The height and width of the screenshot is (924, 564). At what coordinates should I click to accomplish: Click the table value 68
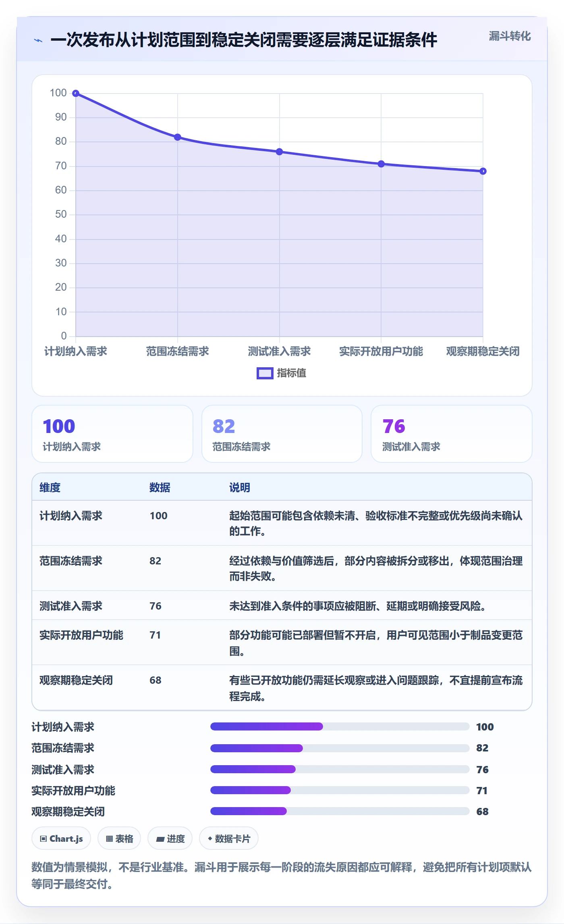pyautogui.click(x=156, y=680)
